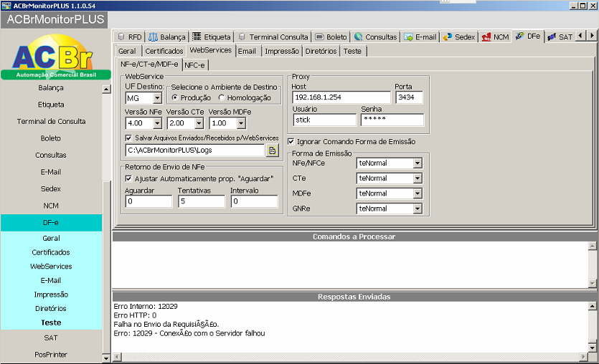The image size is (599, 364).
Task: Click sidebar scrollbar down arrow
Action: click(106, 358)
